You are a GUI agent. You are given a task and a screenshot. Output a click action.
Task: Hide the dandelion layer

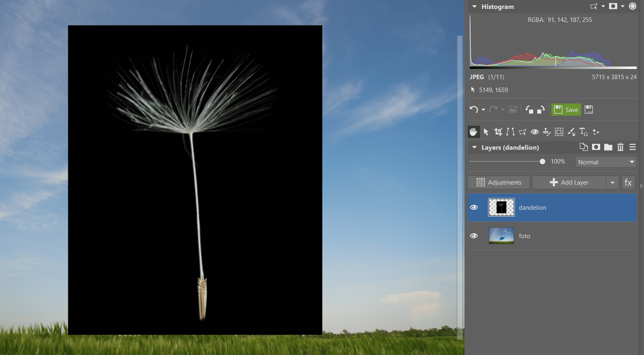point(474,207)
